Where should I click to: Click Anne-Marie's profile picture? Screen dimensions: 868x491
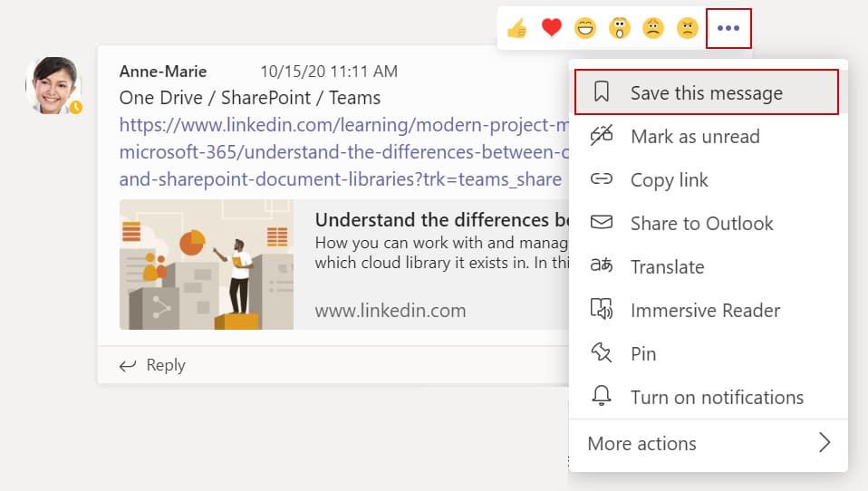point(53,85)
